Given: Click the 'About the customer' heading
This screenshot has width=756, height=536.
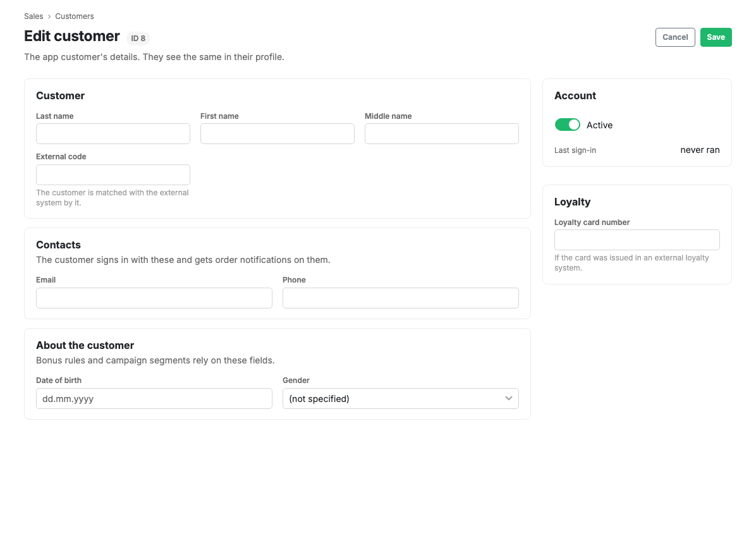Looking at the screenshot, I should click(x=85, y=346).
